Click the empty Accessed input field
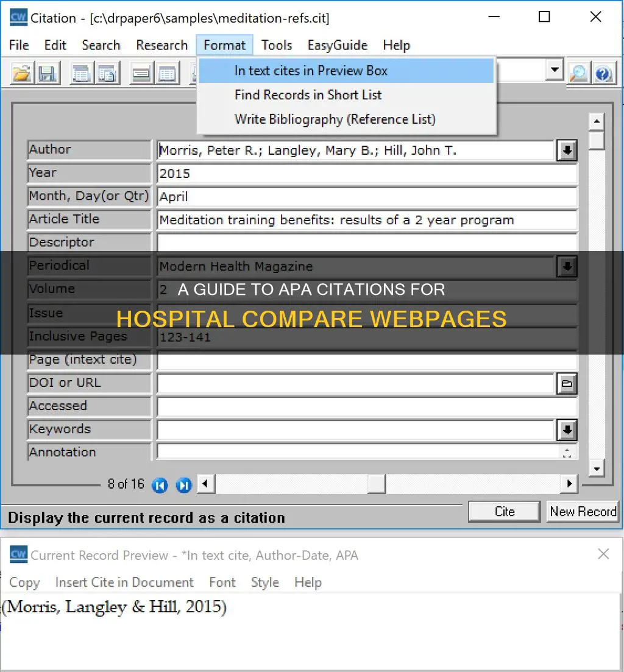The image size is (624, 672). coord(367,406)
